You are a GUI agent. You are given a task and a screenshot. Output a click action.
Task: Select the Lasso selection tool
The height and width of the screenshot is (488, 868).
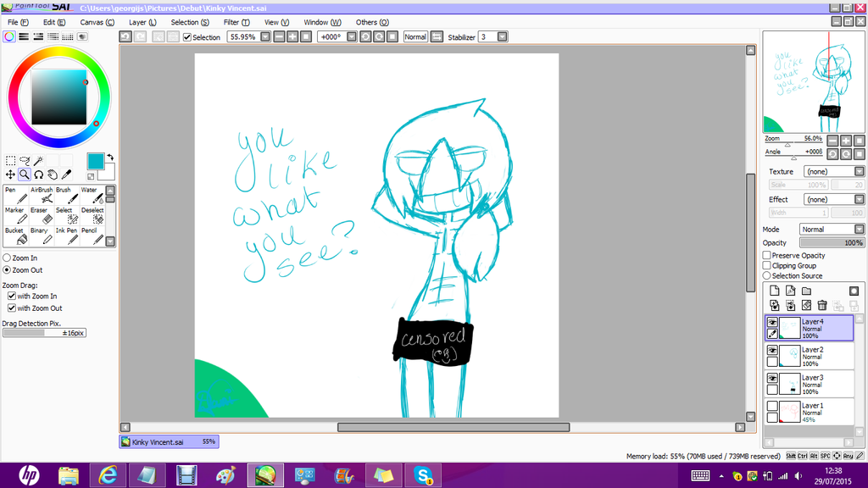pos(25,160)
